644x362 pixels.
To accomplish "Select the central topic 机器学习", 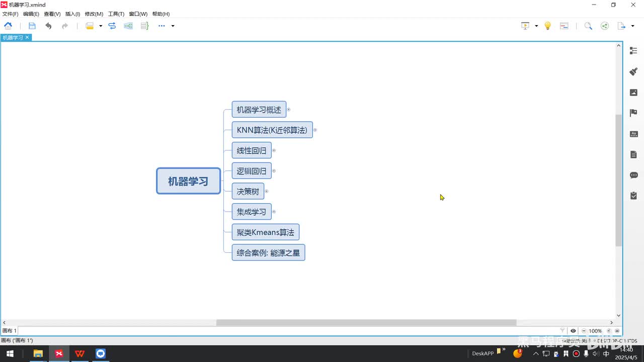I will click(188, 181).
